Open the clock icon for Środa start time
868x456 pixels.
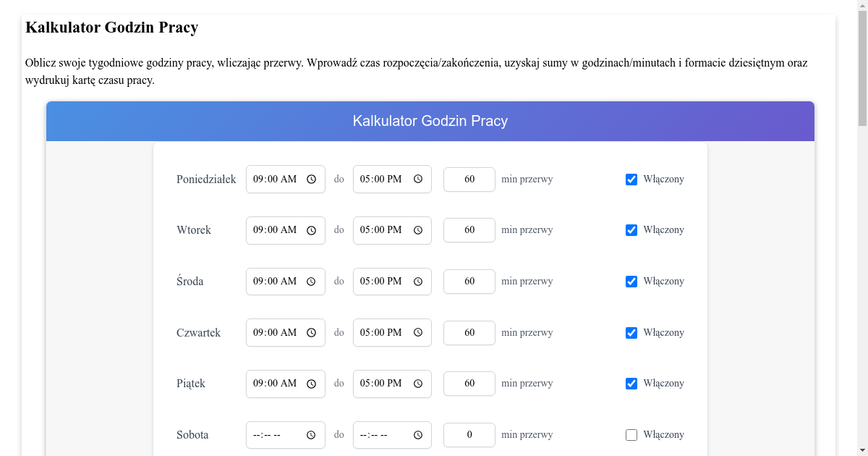(x=312, y=281)
